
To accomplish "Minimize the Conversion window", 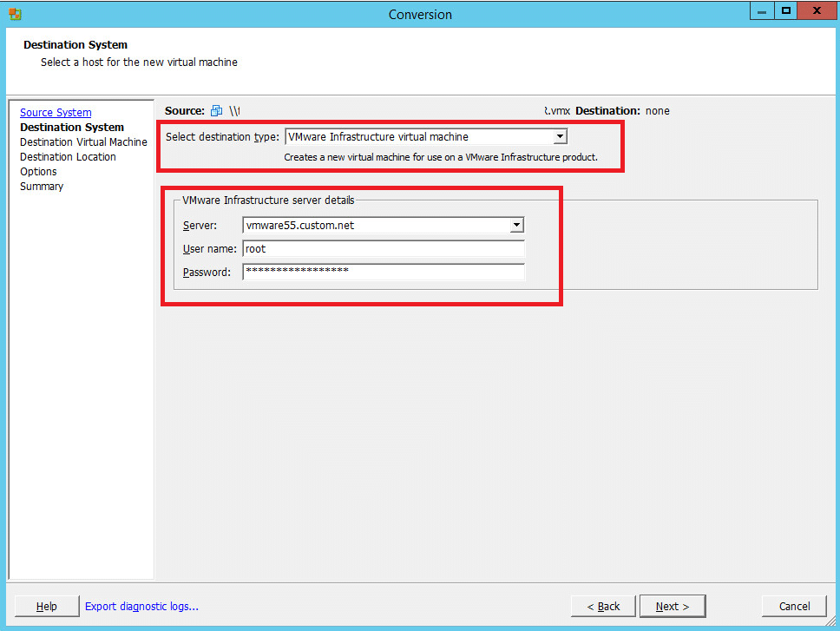I will click(762, 11).
